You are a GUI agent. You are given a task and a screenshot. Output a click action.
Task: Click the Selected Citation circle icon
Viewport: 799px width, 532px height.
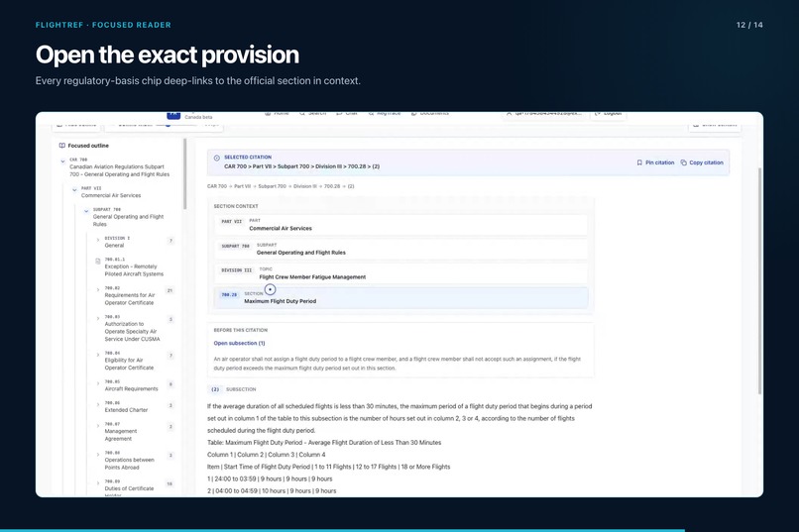[x=216, y=158]
